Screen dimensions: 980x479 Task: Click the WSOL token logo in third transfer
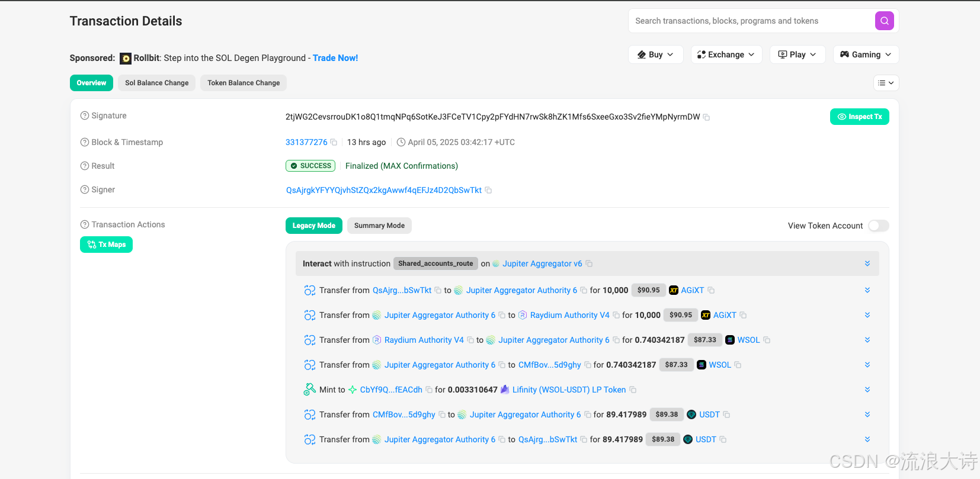(x=730, y=340)
